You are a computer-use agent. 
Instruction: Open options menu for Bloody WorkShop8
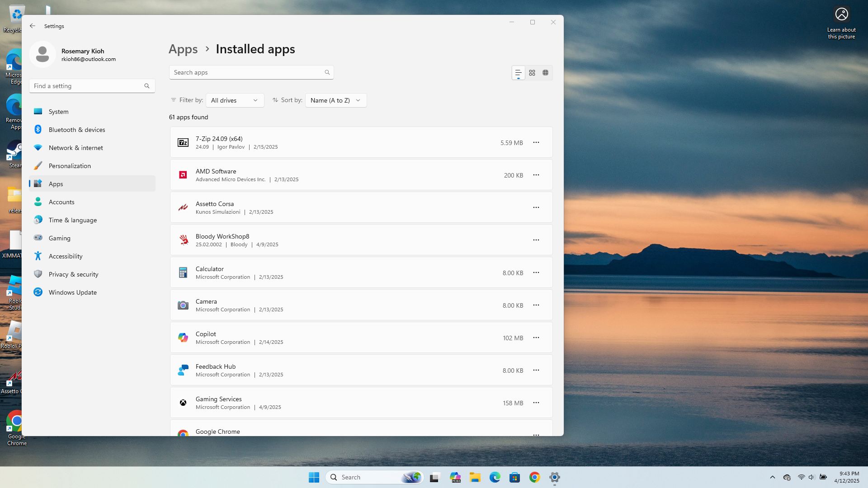pyautogui.click(x=536, y=240)
